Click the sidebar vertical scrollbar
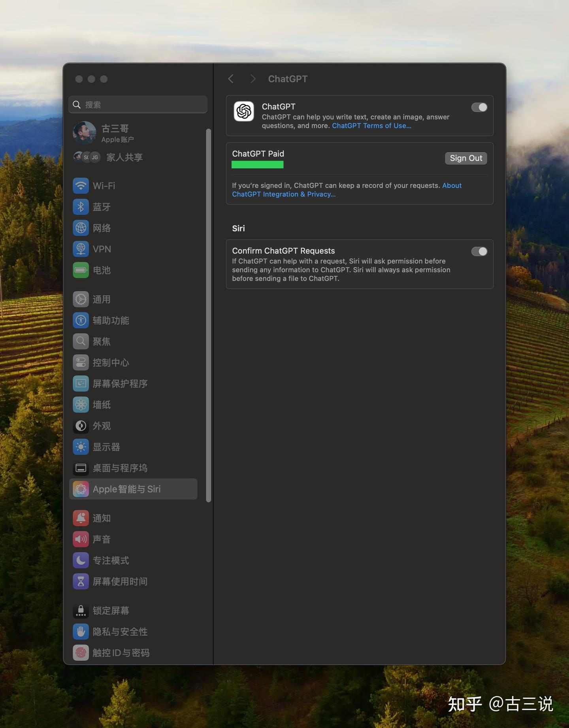569x728 pixels. pyautogui.click(x=209, y=315)
